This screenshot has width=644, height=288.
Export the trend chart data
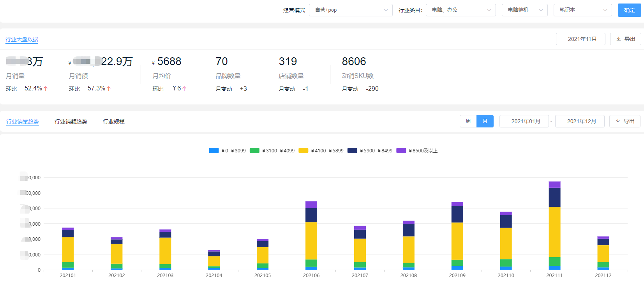click(625, 121)
